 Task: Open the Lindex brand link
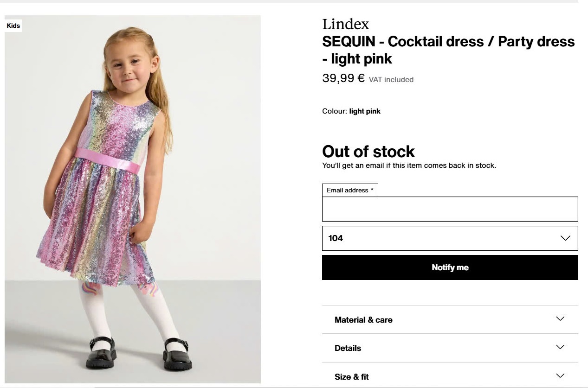[x=346, y=24]
